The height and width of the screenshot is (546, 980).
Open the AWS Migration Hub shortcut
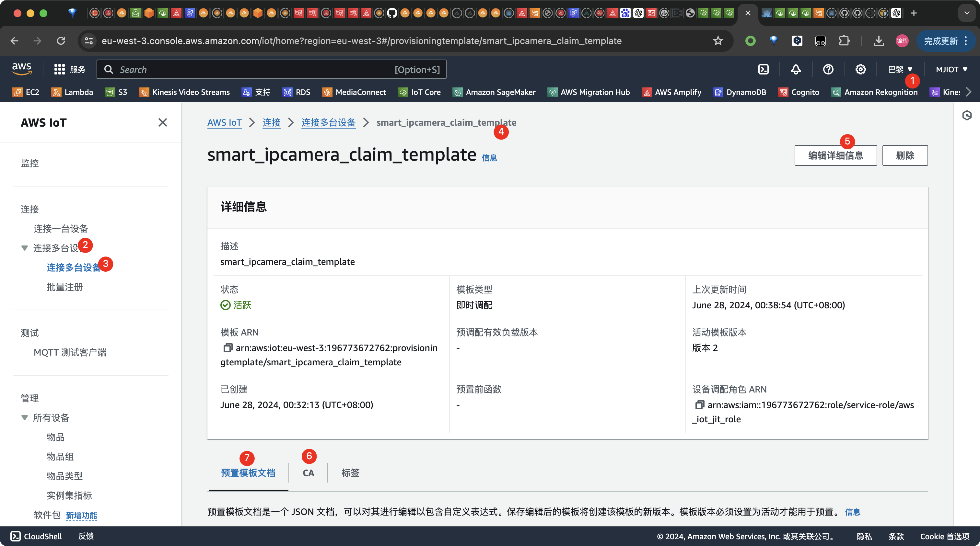[589, 92]
